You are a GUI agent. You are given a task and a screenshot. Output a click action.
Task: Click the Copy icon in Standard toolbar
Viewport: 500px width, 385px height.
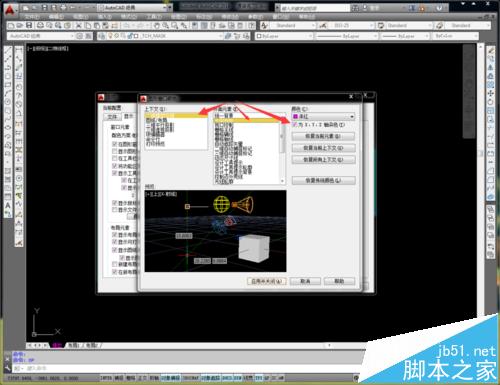coord(88,25)
